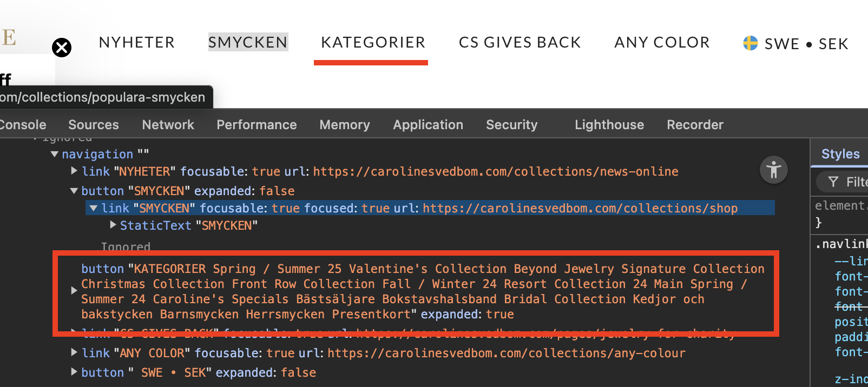Expand the NYHETER link node
Image resolution: width=868 pixels, height=387 pixels.
click(74, 171)
